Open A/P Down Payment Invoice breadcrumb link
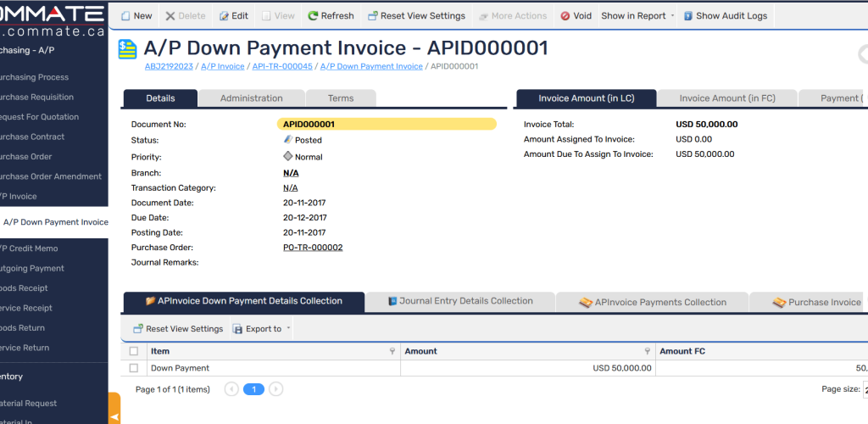Screen dimensions: 868x424 (x=371, y=66)
